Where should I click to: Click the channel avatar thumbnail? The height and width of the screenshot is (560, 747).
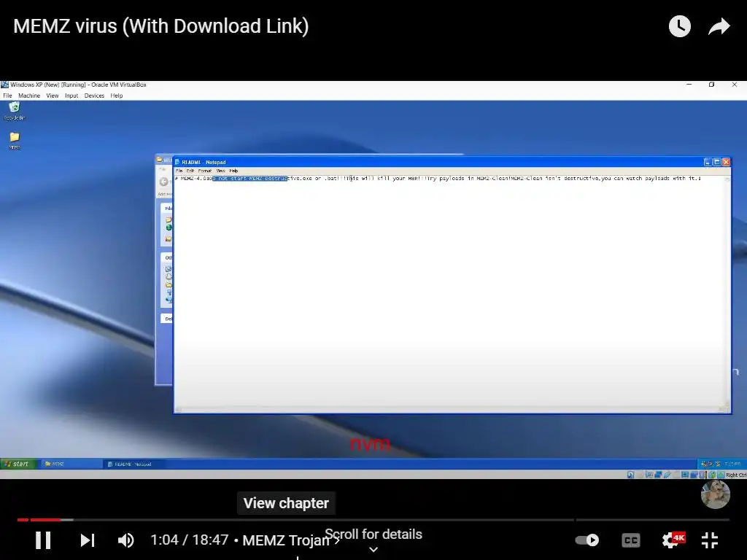click(715, 494)
